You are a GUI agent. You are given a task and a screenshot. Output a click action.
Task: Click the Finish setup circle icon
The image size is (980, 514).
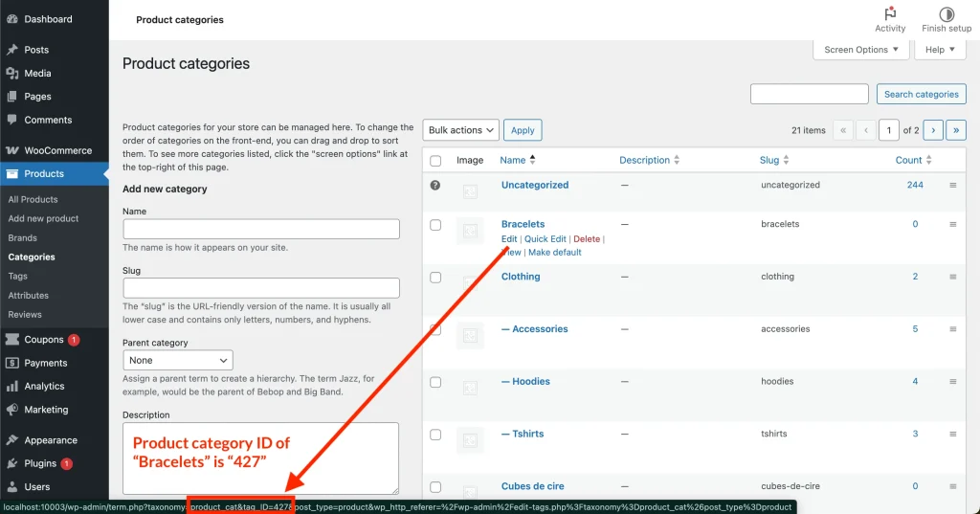(x=946, y=14)
